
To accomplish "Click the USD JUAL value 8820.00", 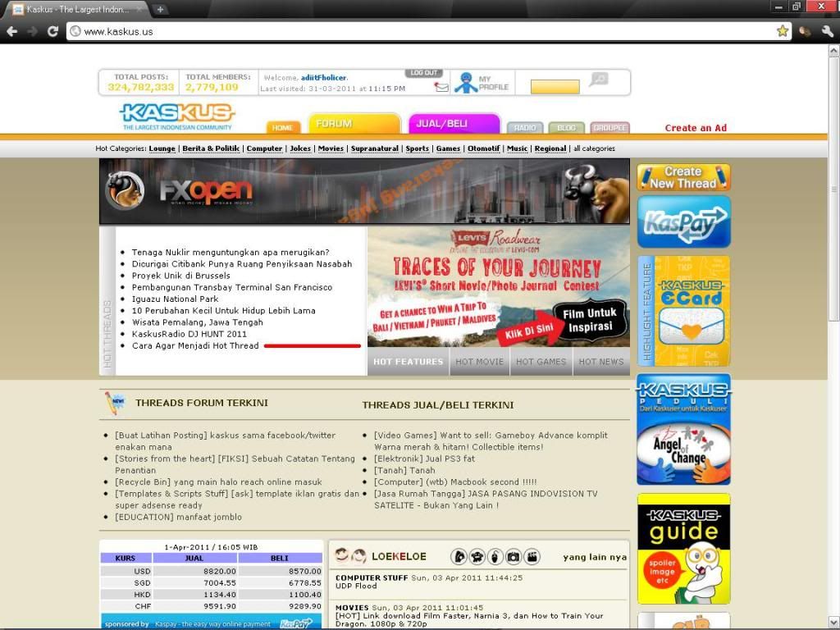I will coord(220,571).
